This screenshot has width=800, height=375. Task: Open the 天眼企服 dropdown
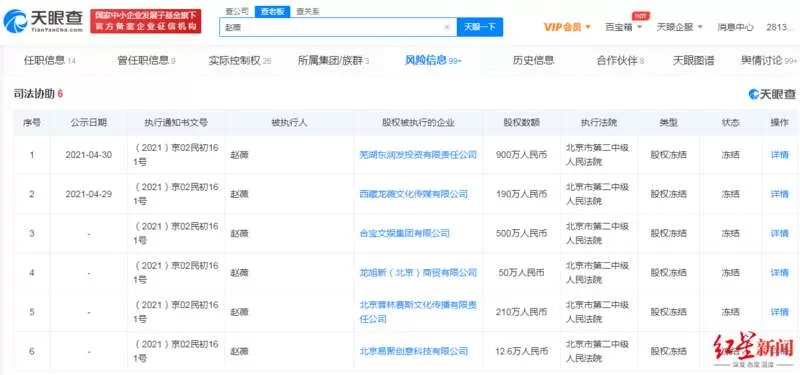(680, 27)
